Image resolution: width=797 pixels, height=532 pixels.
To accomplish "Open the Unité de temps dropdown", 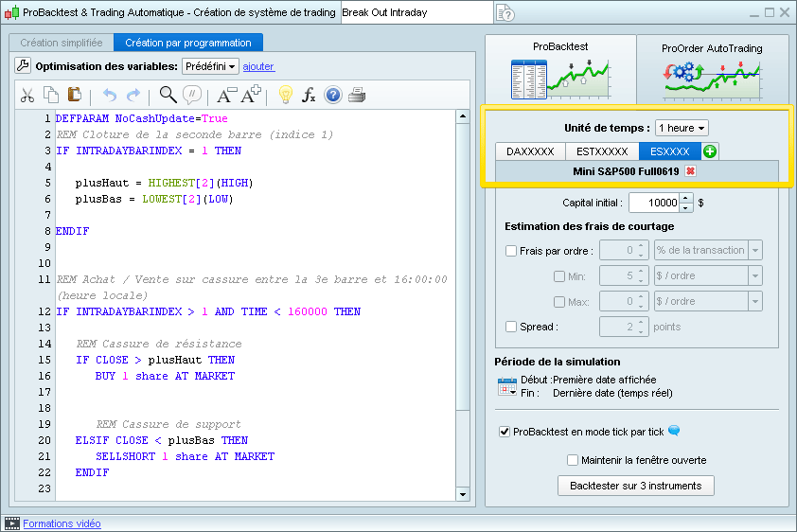I will [682, 128].
